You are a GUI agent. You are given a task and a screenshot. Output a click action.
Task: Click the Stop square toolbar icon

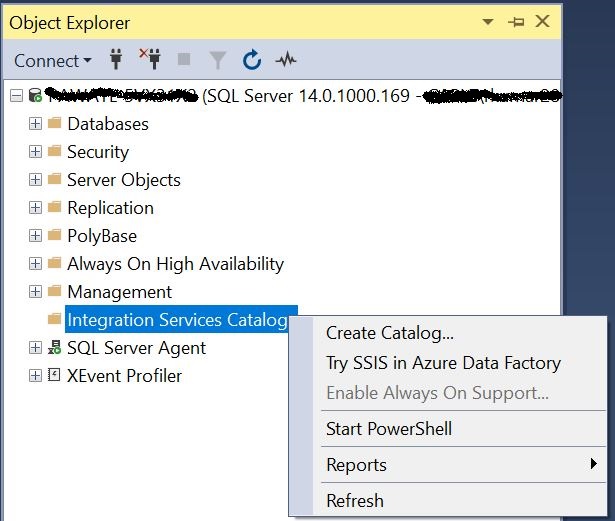[x=184, y=60]
